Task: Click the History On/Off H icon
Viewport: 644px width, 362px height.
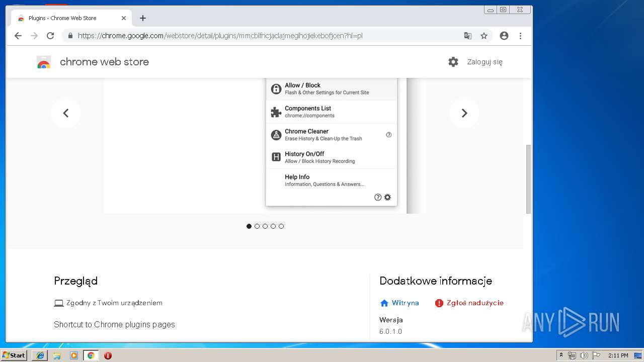Action: point(276,157)
